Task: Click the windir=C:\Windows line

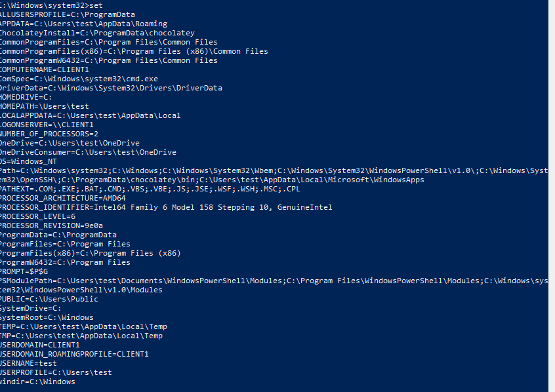Action: [37, 382]
